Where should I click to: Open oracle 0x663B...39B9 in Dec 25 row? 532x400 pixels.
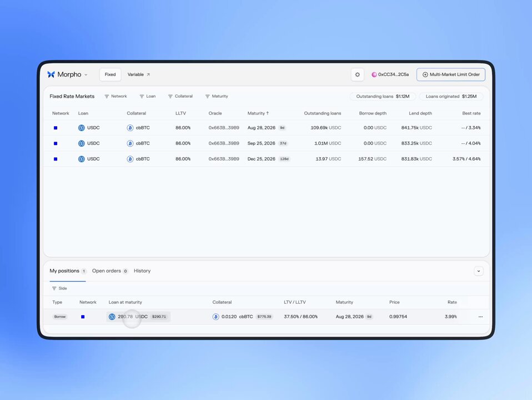coord(224,159)
